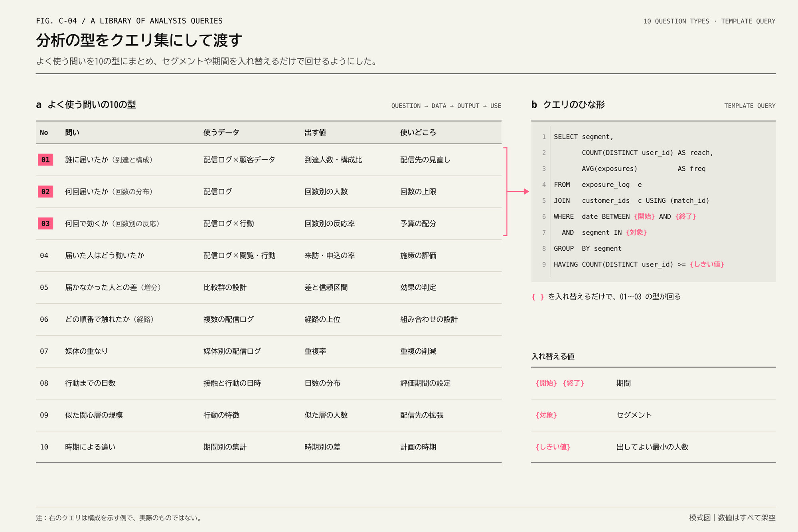Select the question 何回届いたか（回数の分布）
This screenshot has width=798, height=532.
109,192
